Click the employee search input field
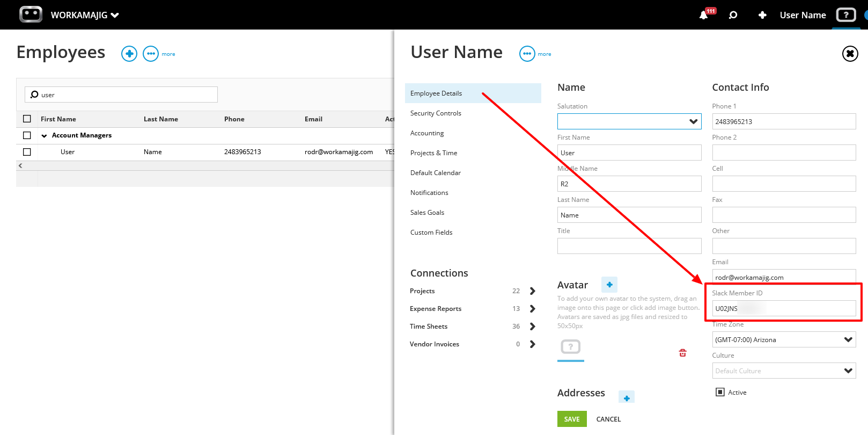868x435 pixels. point(121,95)
